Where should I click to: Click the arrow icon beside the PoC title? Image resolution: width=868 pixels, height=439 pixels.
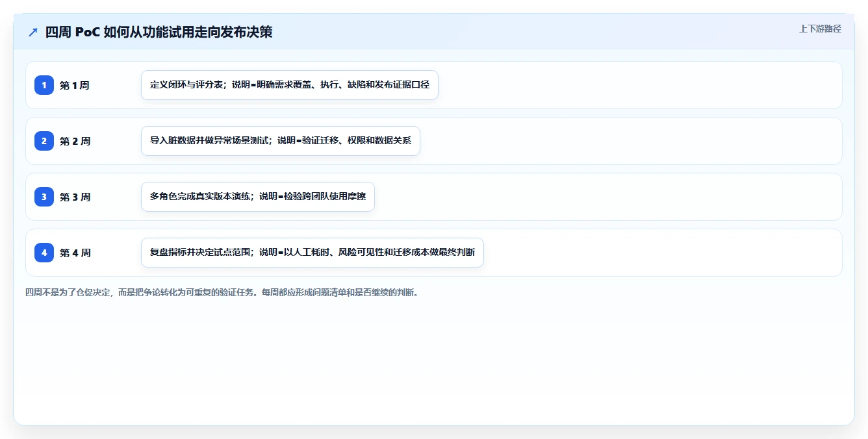tap(33, 32)
